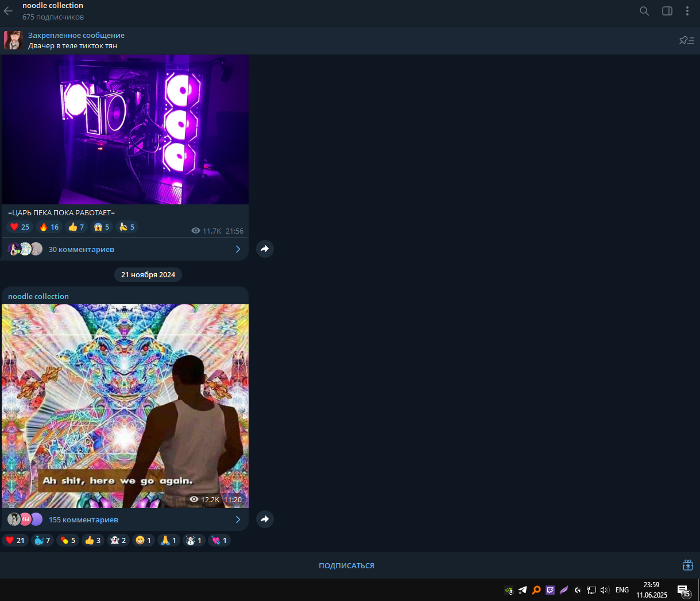700x601 pixels.
Task: Toggle the heart-with-arrow reaction showing 1
Action: pos(219,540)
